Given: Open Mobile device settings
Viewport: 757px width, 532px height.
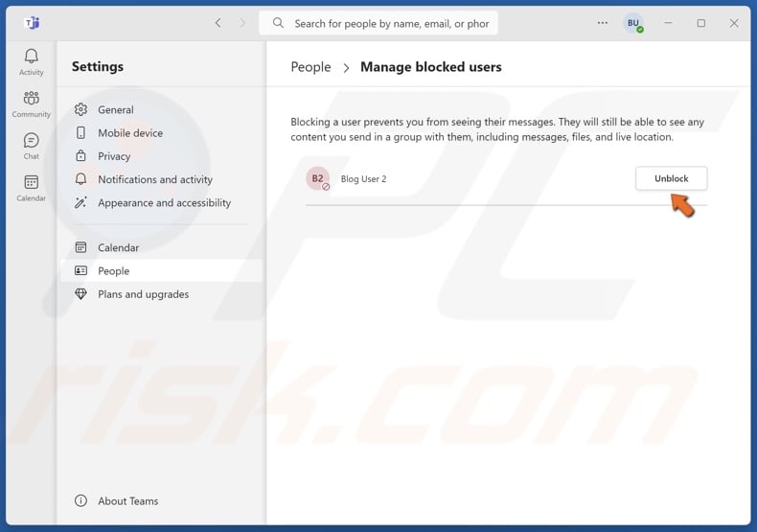Looking at the screenshot, I should coord(129,133).
